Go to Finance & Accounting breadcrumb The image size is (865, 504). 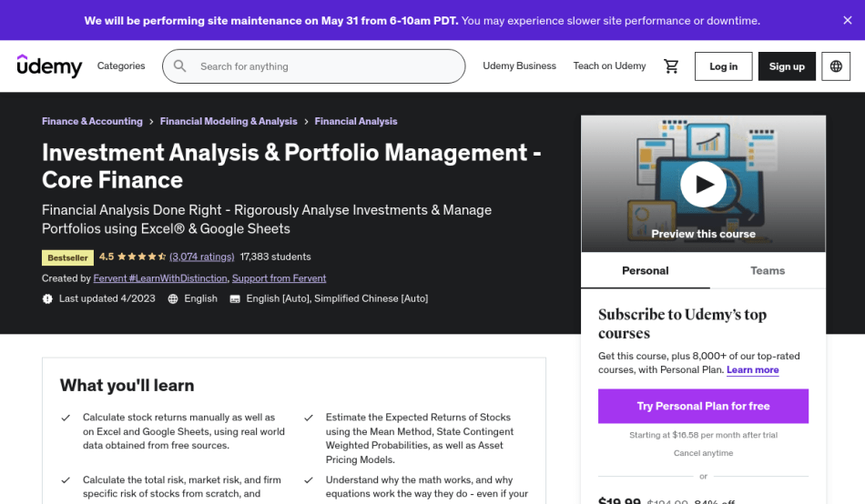92,121
